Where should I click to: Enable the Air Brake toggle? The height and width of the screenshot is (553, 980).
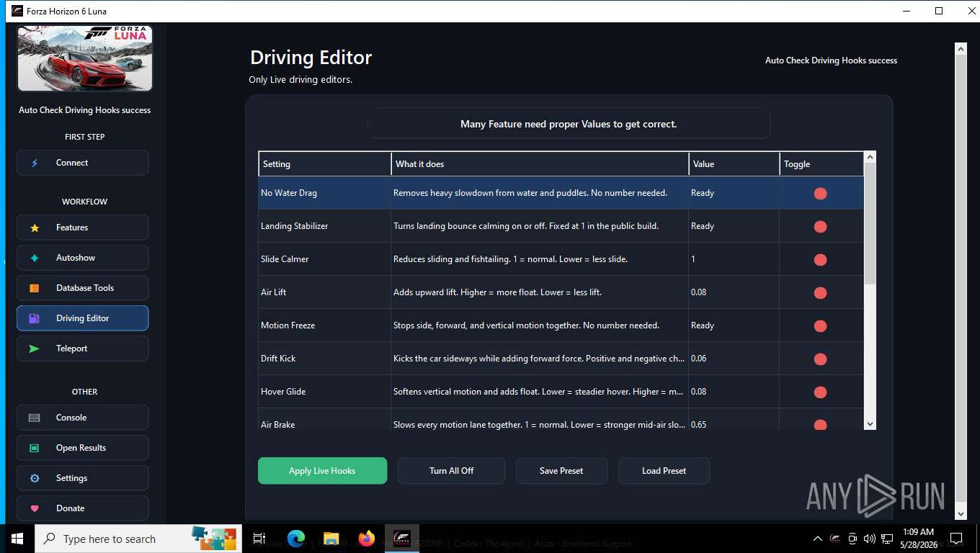pos(820,425)
